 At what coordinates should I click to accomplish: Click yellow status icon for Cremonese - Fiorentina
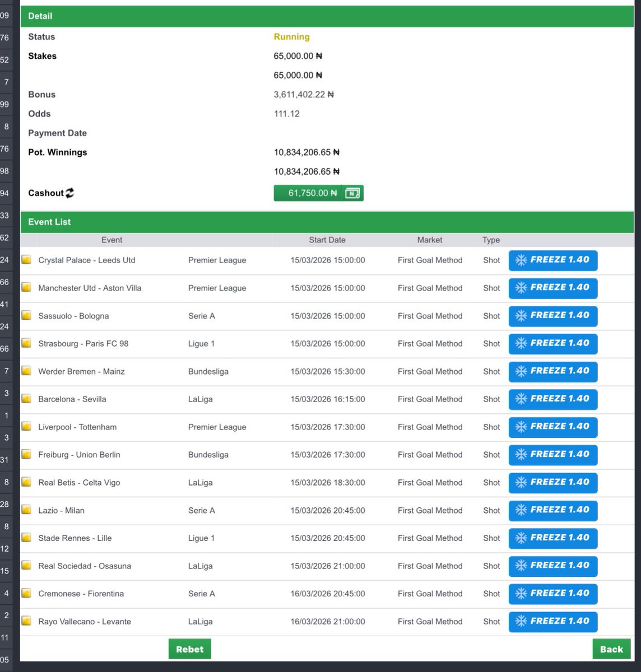click(x=26, y=593)
